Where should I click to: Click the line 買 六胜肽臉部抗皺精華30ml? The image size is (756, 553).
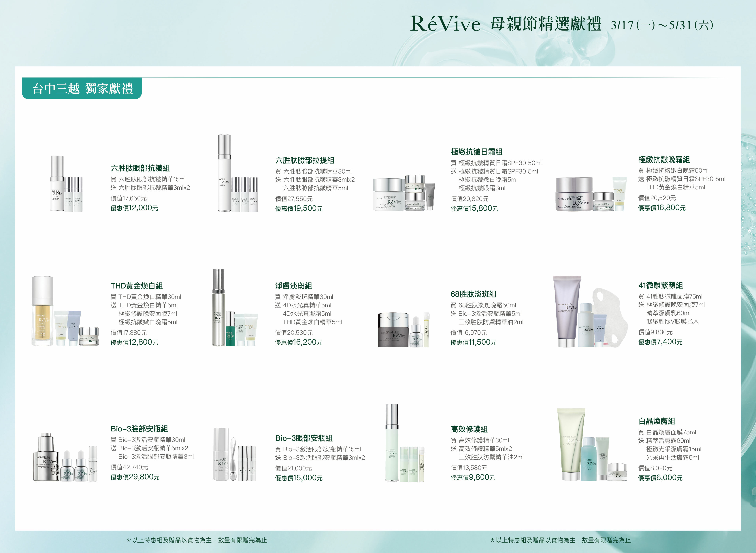click(313, 171)
